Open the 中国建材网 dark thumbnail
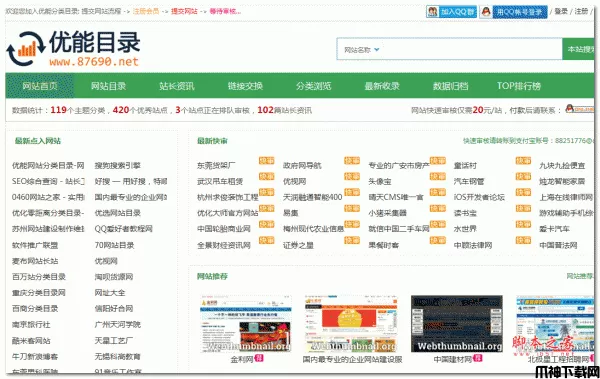Viewport: 600px width, 379px height. pyautogui.click(x=457, y=324)
